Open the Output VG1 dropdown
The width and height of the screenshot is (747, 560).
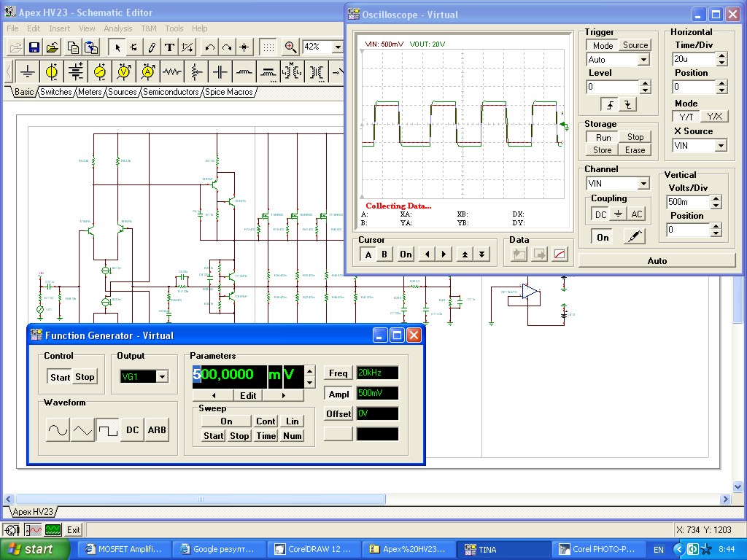click(162, 377)
